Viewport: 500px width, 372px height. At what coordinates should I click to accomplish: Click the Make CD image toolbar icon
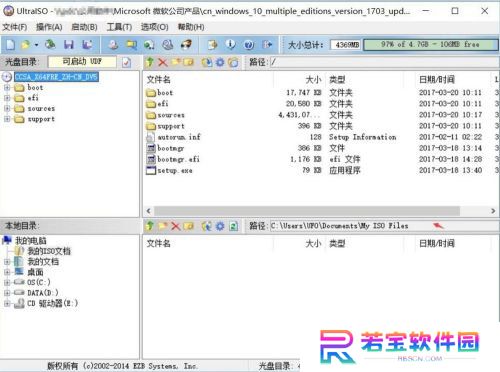pyautogui.click(x=113, y=44)
